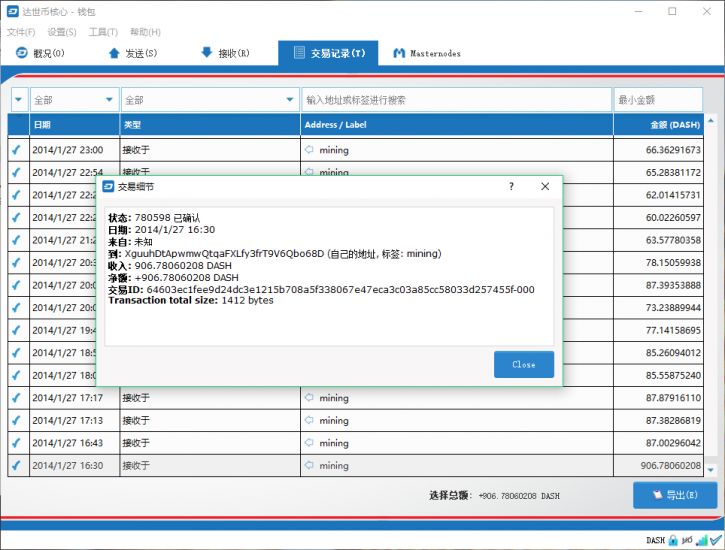Viewport: 725px width, 550px height.
Task: Open the File menu (文件)
Action: (x=21, y=32)
